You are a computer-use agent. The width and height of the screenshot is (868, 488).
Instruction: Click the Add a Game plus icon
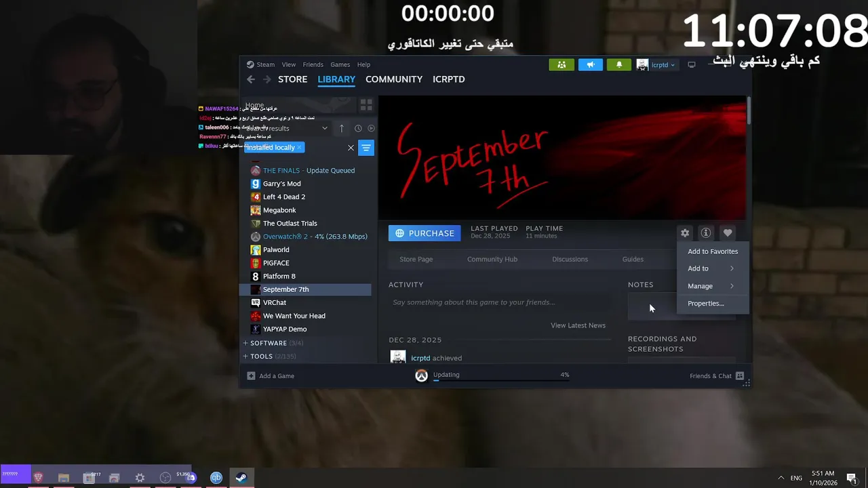(251, 375)
